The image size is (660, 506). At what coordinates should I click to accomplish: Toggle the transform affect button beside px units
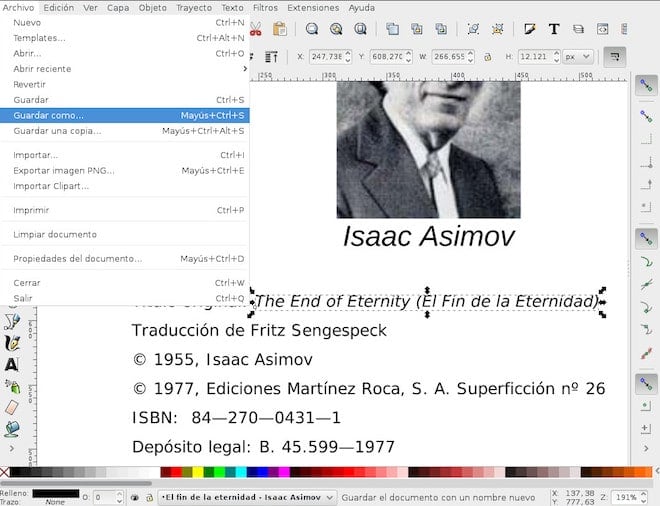pos(615,57)
